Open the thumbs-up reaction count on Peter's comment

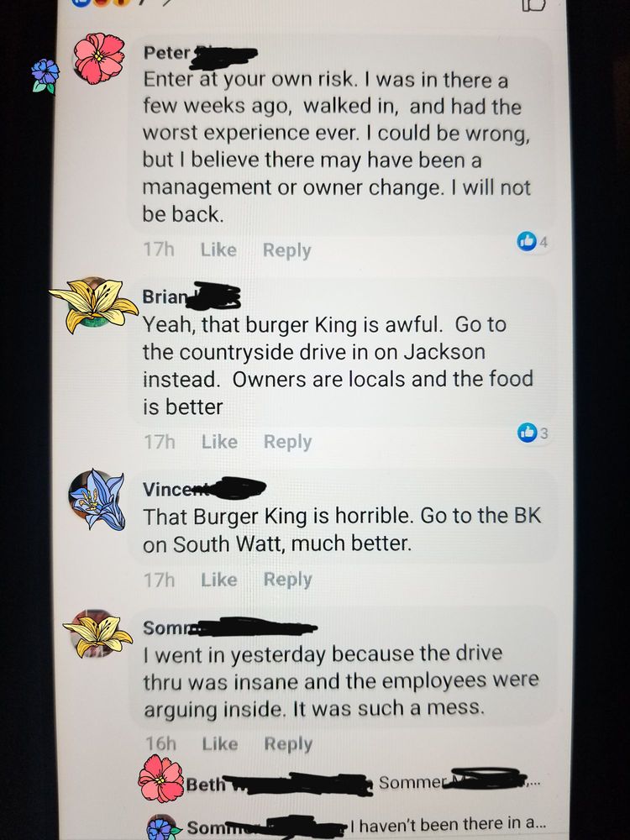(x=533, y=242)
